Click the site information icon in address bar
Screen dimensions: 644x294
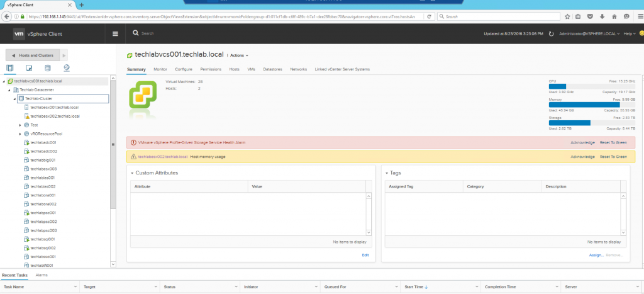(17, 17)
